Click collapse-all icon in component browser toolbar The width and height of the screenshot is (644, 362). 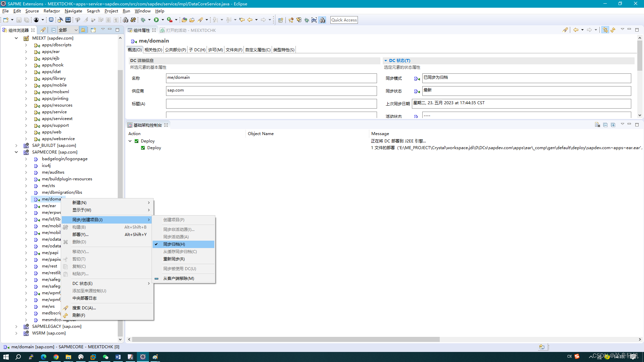(x=54, y=30)
